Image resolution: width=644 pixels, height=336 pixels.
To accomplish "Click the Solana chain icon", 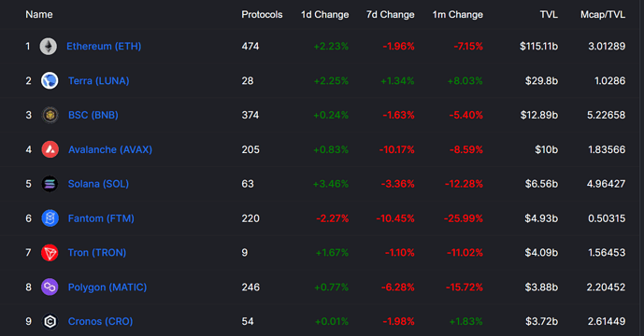I will (50, 184).
